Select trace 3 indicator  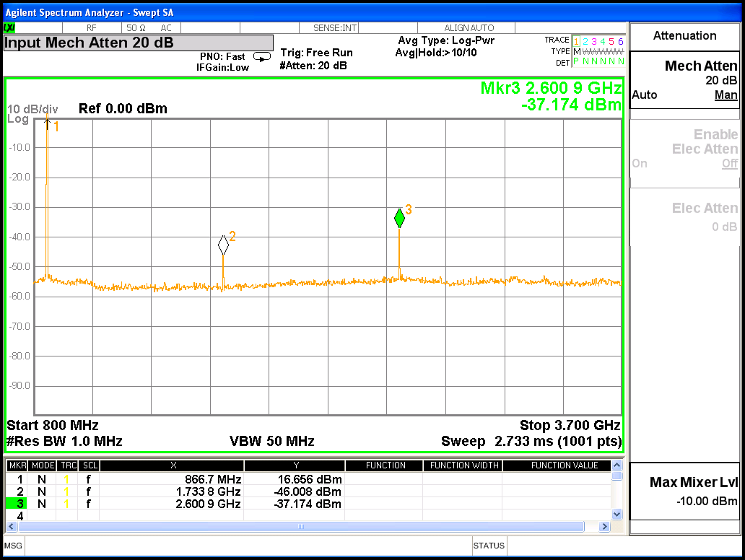coord(594,41)
